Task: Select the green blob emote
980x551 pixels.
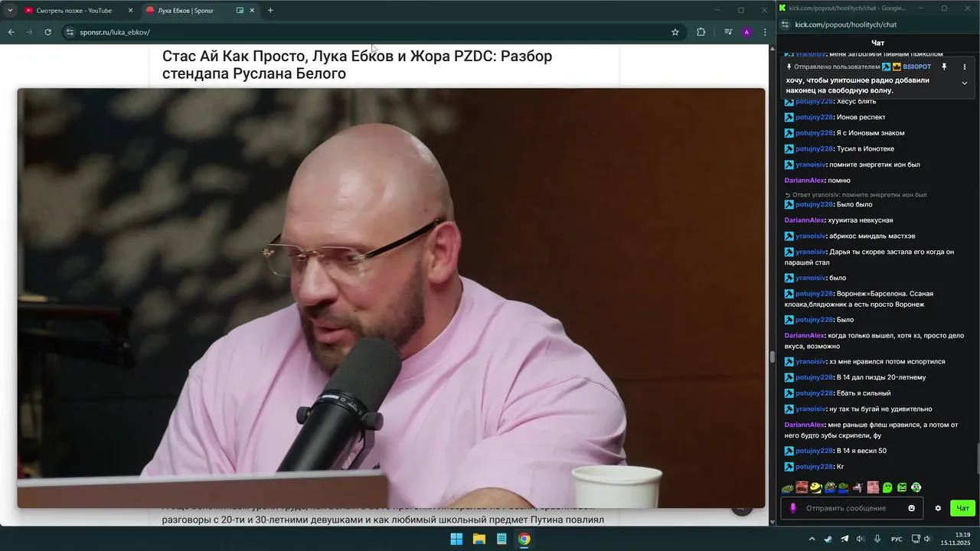Action: (x=887, y=487)
